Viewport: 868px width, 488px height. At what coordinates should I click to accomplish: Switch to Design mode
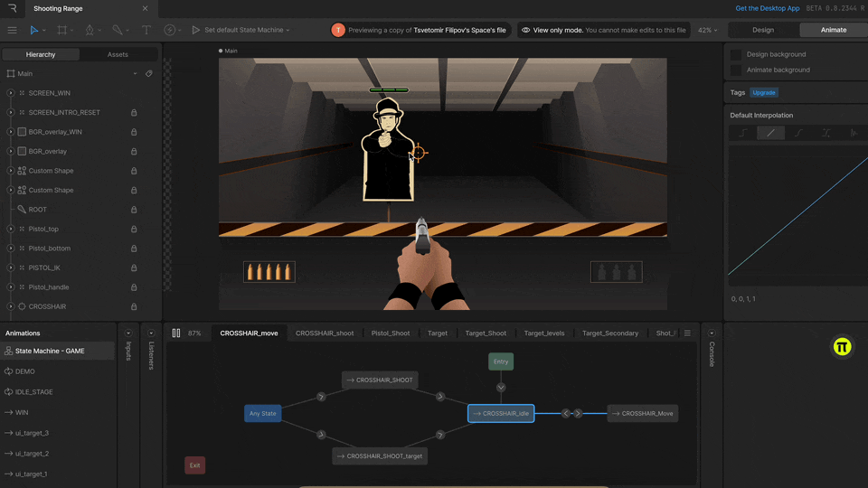(x=763, y=30)
